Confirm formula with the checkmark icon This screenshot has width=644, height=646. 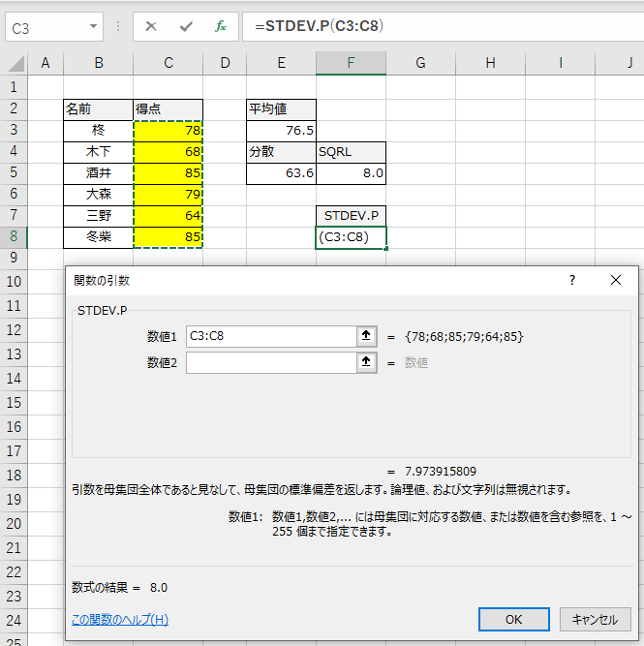tap(186, 27)
